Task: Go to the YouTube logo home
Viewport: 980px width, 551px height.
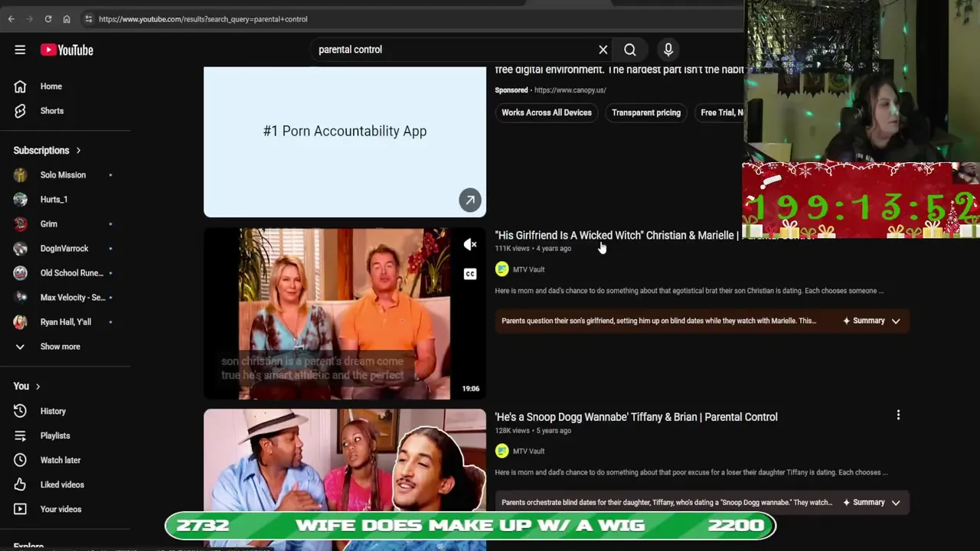Action: [67, 50]
